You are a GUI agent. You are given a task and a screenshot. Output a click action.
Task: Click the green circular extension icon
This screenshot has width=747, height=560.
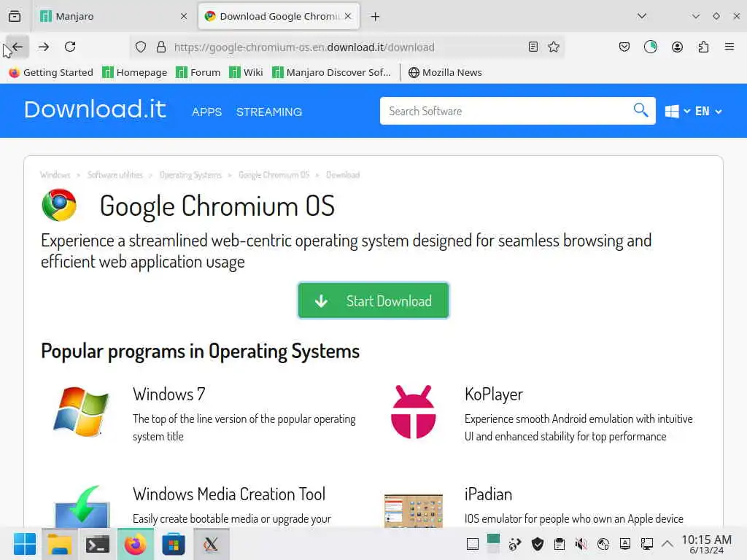(651, 47)
